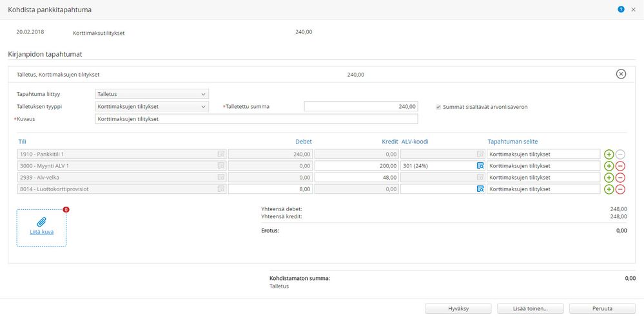This screenshot has height=318, width=644.
Task: Click the Liitä kuva link
Action: (x=41, y=232)
